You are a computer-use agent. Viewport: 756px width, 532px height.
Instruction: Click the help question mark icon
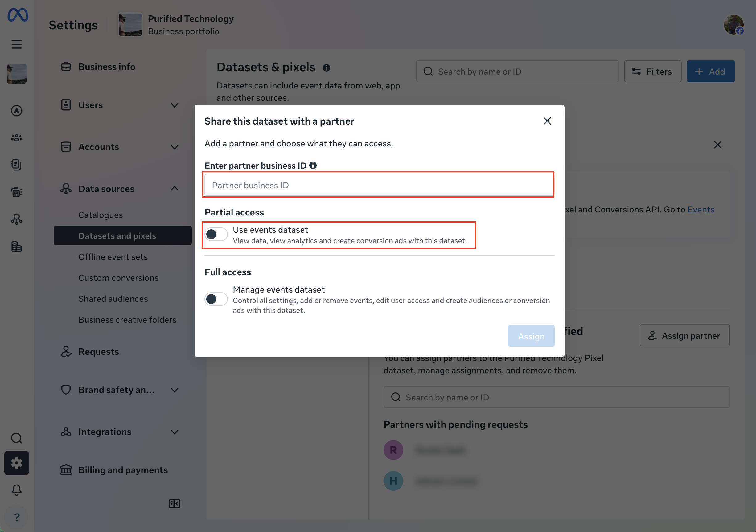(16, 517)
